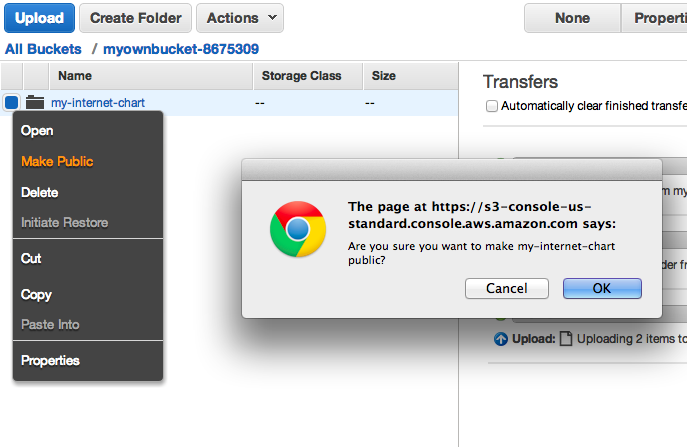Switch to the None panel tab
This screenshot has width=687, height=447.
572,18
